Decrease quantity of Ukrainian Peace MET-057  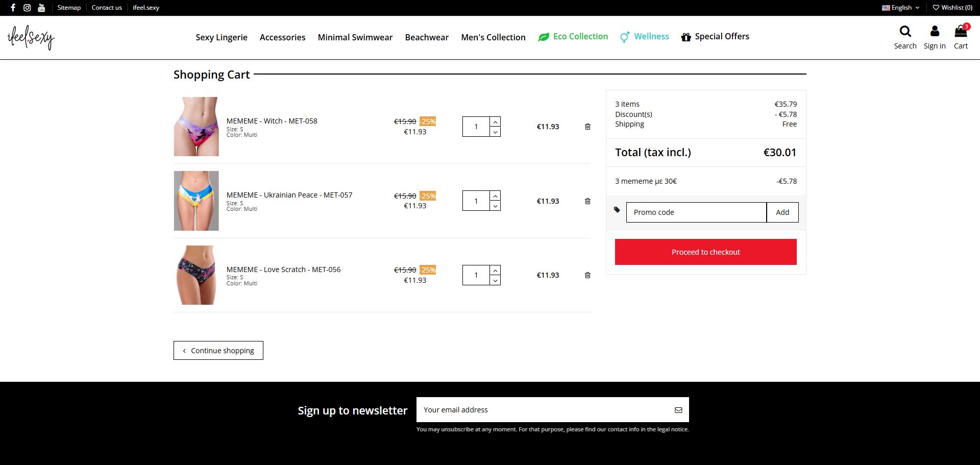pos(495,206)
